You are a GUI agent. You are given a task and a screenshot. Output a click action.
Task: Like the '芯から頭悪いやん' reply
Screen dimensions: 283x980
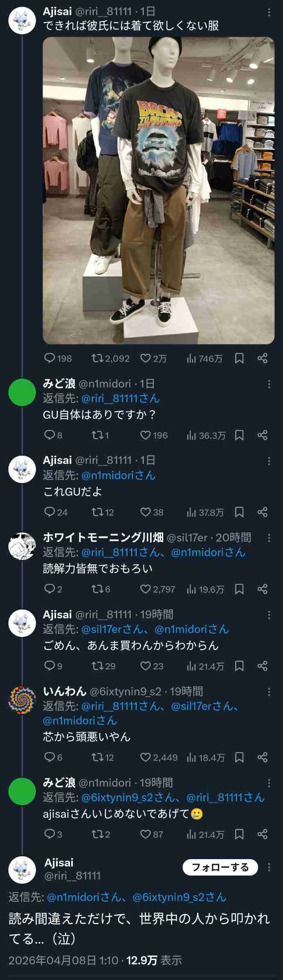146,757
